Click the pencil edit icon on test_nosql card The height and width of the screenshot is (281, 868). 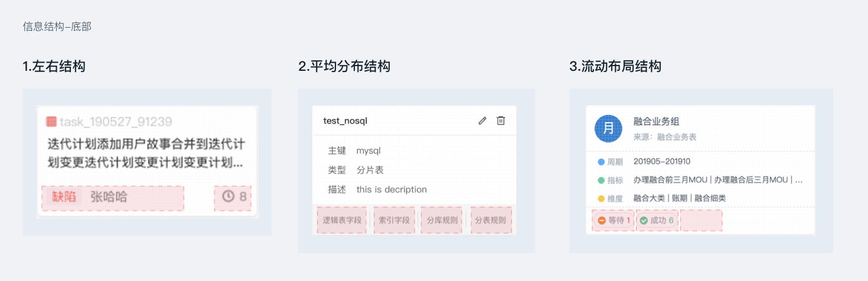tap(482, 120)
